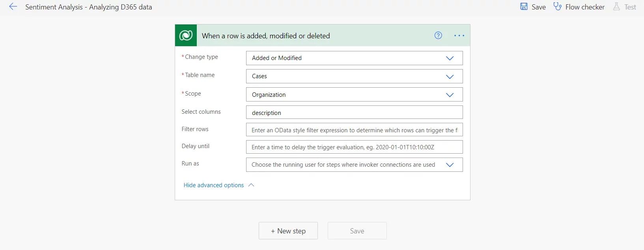
Task: Open the trigger ellipsis menu
Action: tap(459, 36)
